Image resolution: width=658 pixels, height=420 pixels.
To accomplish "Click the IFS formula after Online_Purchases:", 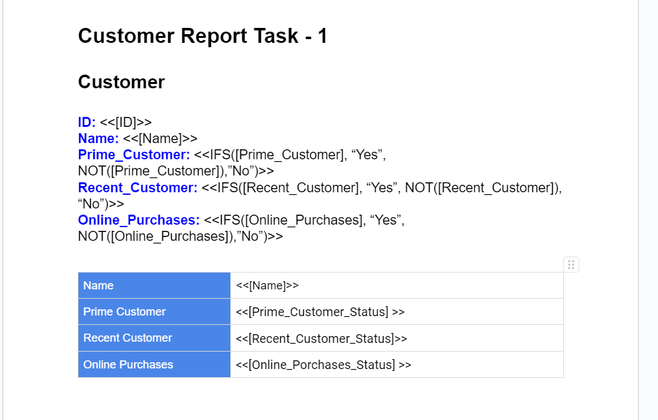I will 304,220.
